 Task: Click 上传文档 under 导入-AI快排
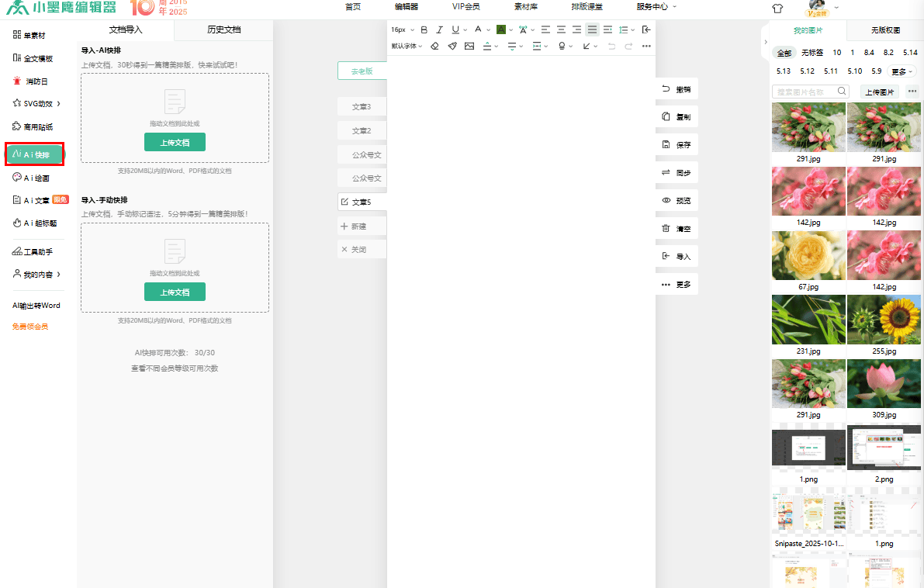tap(175, 142)
